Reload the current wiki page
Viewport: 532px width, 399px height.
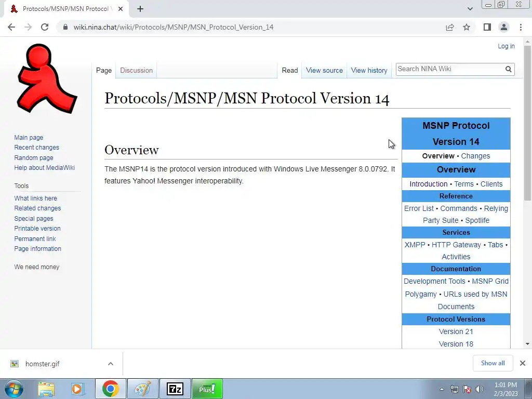click(x=45, y=27)
